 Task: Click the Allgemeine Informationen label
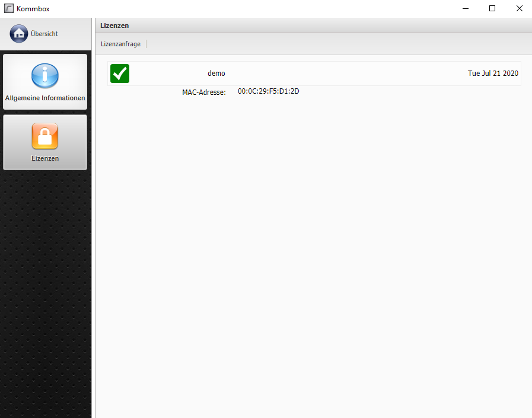pyautogui.click(x=45, y=98)
